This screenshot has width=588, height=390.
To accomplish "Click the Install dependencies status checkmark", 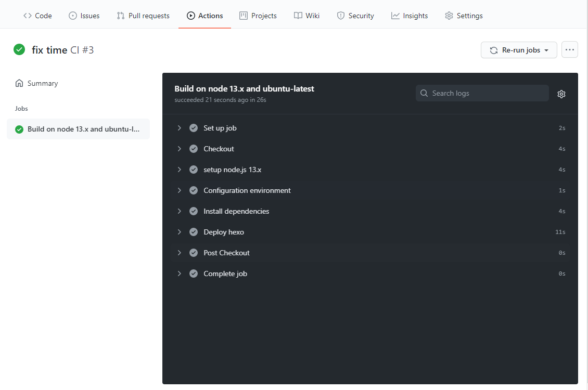I will point(194,211).
